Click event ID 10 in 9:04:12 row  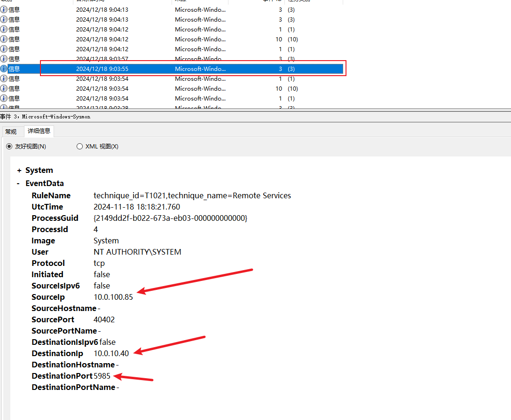tap(279, 39)
